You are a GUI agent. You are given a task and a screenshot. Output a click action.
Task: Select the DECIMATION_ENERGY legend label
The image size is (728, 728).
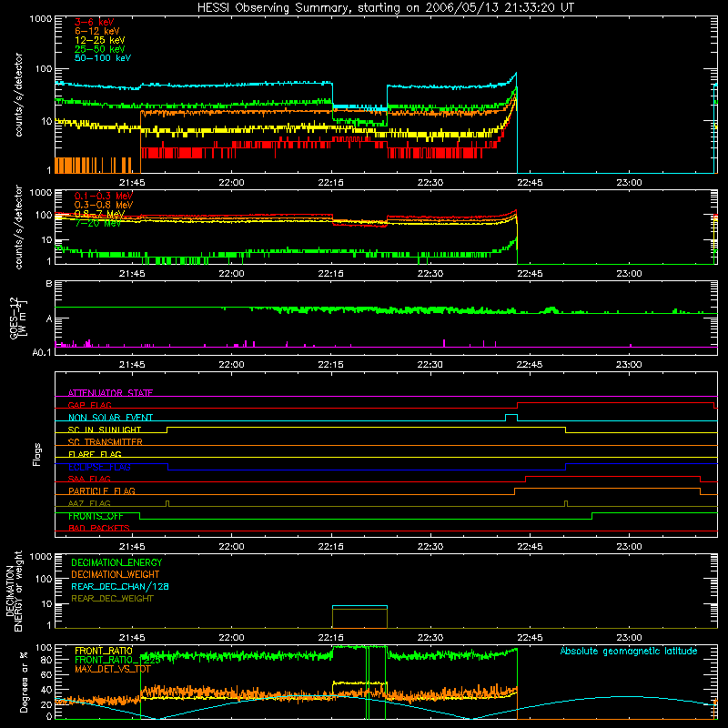(116, 562)
